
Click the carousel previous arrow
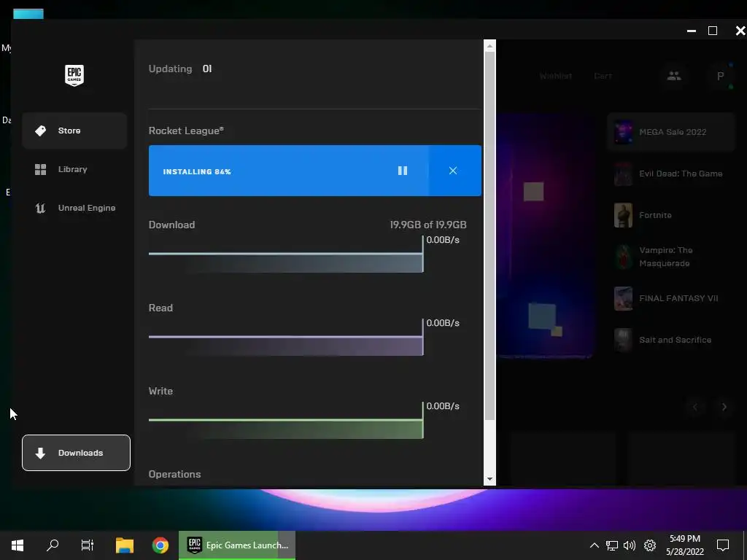pos(695,407)
